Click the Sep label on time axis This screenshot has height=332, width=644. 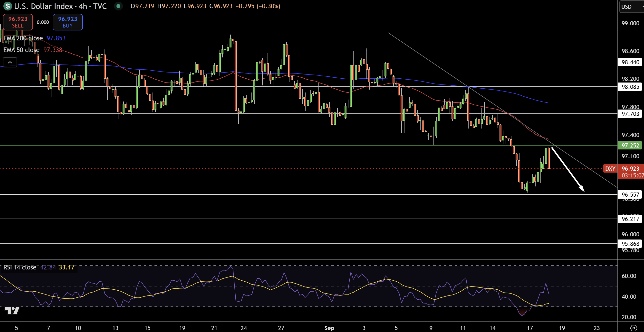point(329,328)
